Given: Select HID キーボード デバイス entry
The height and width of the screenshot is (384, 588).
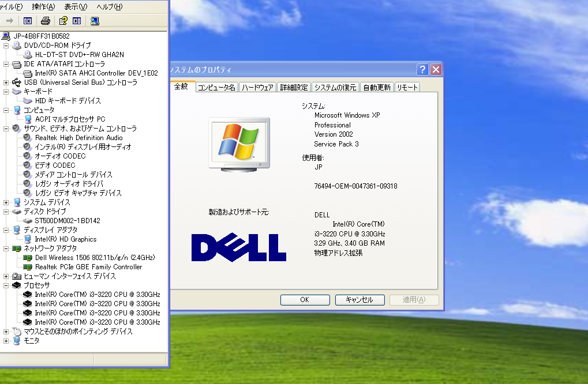Looking at the screenshot, I should pyautogui.click(x=68, y=101).
